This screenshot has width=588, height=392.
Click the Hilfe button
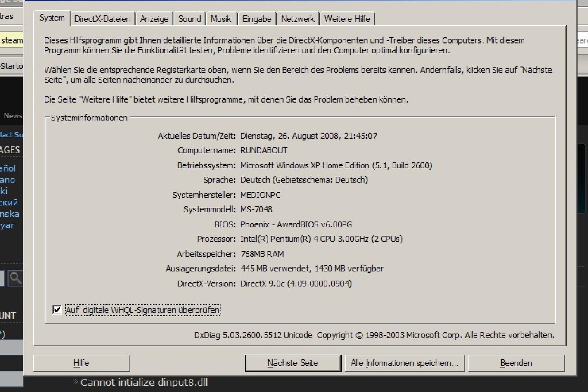coord(81,363)
